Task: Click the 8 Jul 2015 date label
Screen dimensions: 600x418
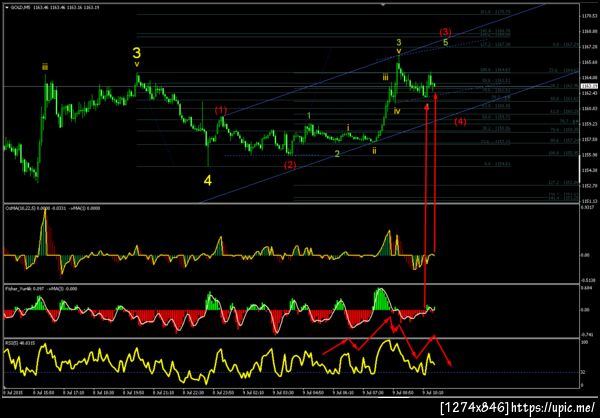Action: coord(11,392)
